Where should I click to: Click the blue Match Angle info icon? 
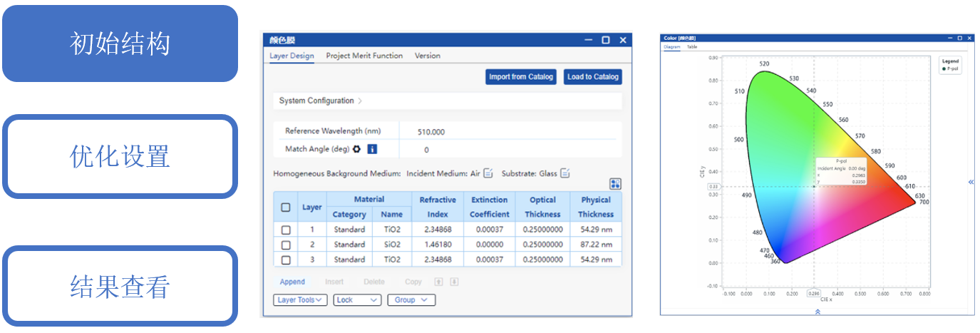[372, 150]
